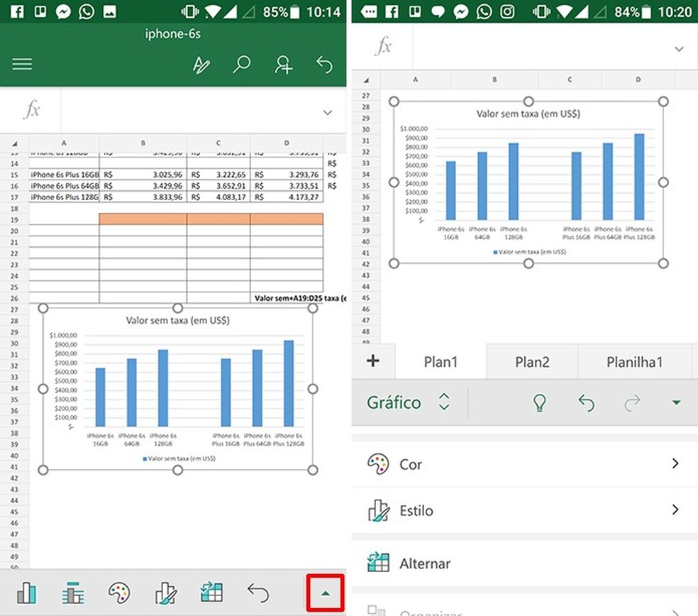Tap the add new sheet plus button
This screenshot has width=698, height=616.
(373, 362)
